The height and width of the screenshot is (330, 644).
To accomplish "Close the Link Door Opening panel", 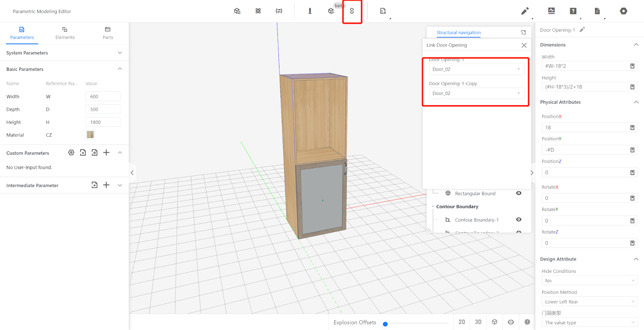I will (x=524, y=45).
